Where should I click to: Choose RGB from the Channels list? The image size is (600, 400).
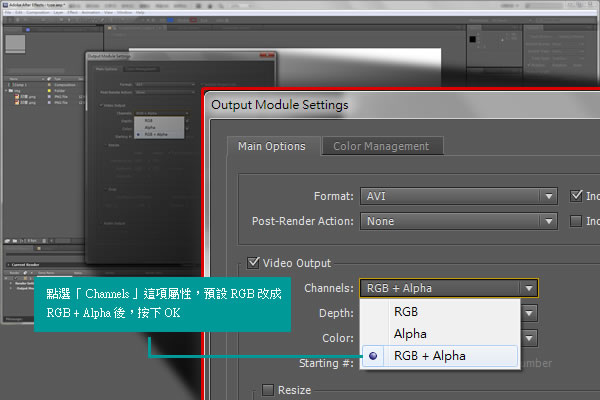pos(440,312)
